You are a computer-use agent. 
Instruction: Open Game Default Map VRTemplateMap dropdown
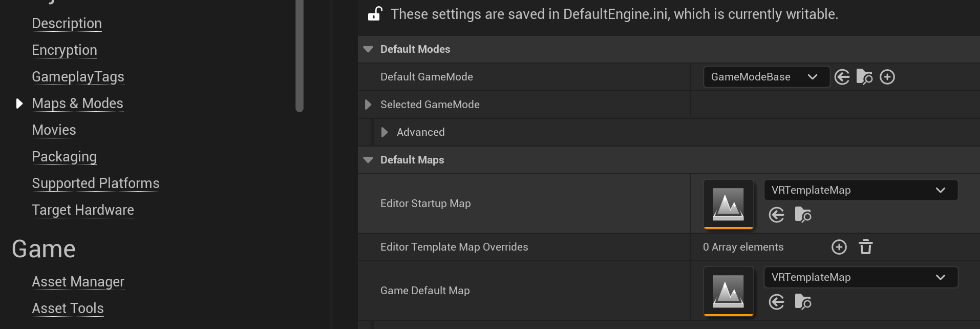click(860, 277)
